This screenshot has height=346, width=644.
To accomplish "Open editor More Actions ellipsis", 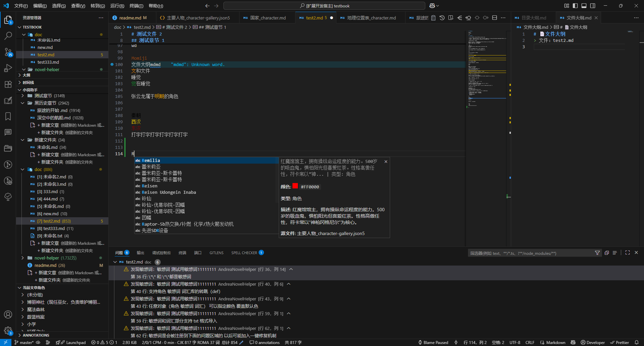I will [503, 18].
